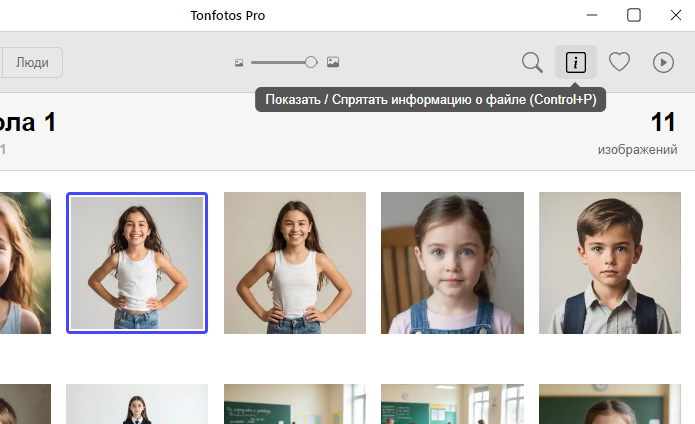Select the chalkboard photo below the backpack boy
The image size is (695, 424).
(610, 404)
